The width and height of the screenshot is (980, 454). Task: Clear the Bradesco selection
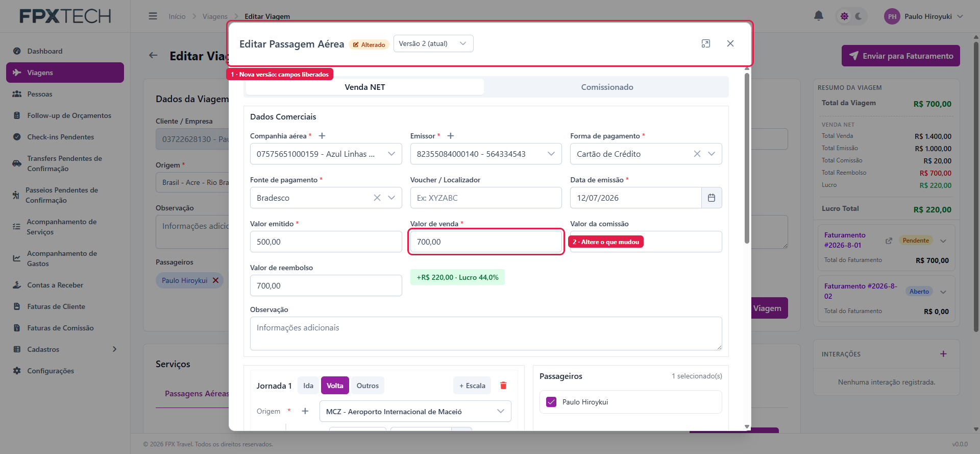click(377, 198)
